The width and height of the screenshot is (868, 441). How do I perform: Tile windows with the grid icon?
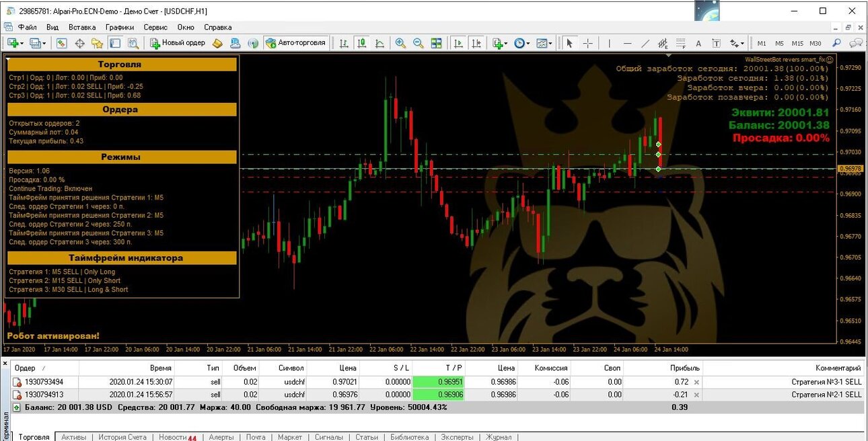[436, 43]
